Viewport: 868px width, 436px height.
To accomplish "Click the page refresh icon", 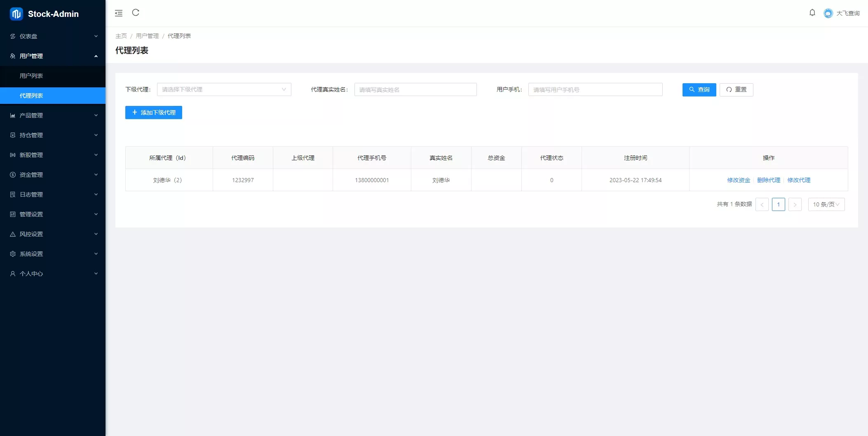I will 136,13.
